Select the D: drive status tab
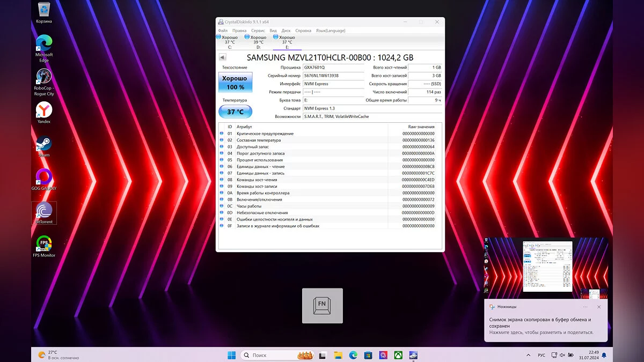644x362 pixels. 258,42
